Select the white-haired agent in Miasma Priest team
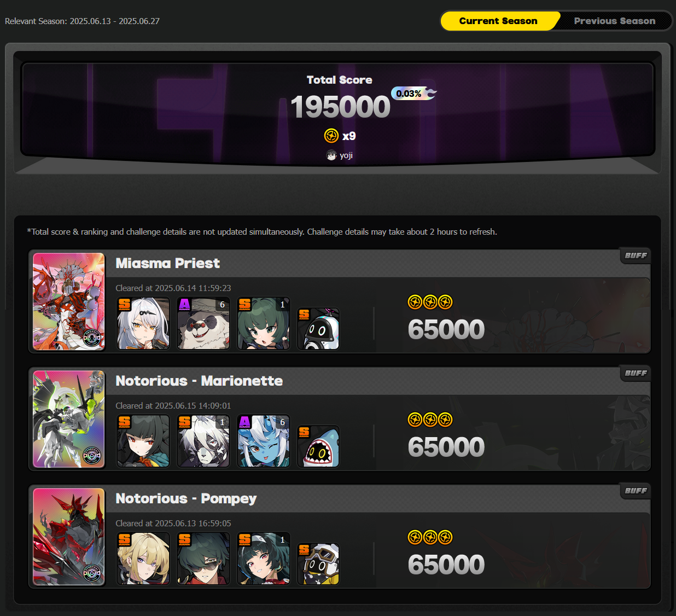676x616 pixels. click(143, 323)
